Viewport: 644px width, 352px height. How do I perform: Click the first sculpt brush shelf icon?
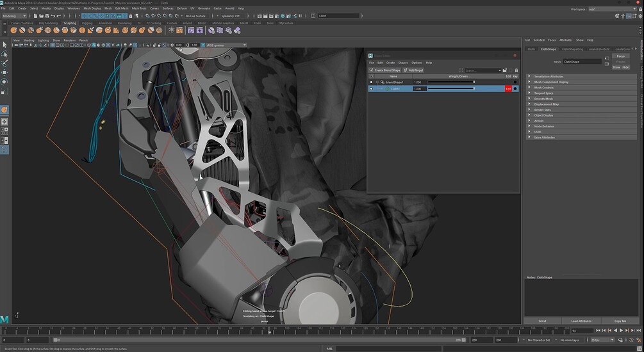[x=13, y=30]
